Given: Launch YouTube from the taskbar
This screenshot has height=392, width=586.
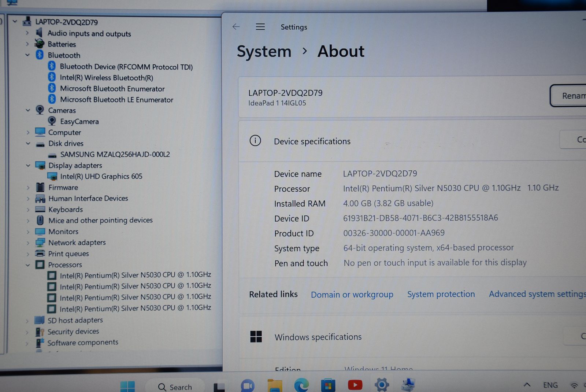Looking at the screenshot, I should pyautogui.click(x=355, y=385).
